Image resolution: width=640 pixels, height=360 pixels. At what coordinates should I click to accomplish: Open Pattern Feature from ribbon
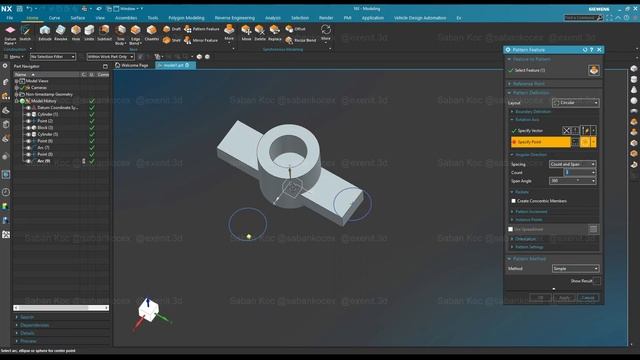coord(202,29)
